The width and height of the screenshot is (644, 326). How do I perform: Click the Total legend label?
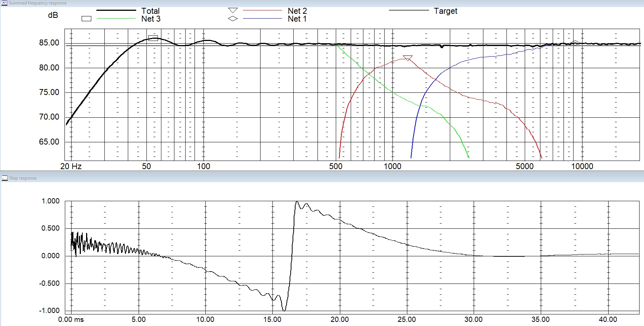(x=151, y=11)
